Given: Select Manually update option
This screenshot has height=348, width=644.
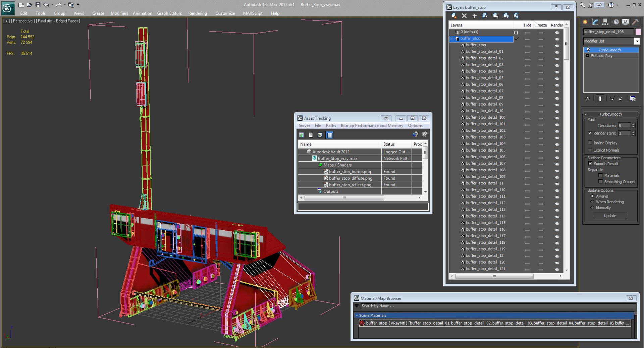Looking at the screenshot, I should point(592,208).
